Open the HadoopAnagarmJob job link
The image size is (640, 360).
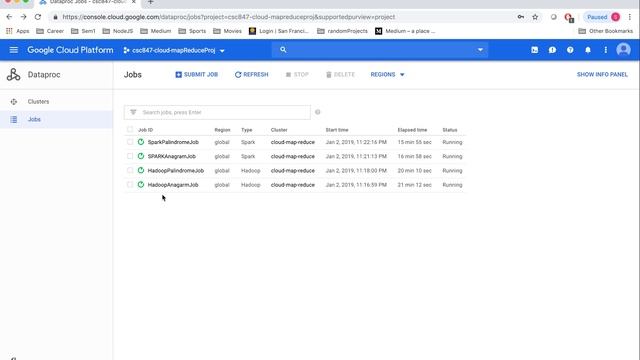tap(173, 185)
